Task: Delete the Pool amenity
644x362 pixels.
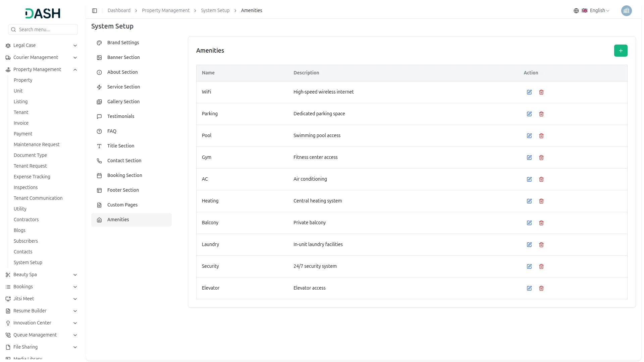Action: [x=541, y=136]
